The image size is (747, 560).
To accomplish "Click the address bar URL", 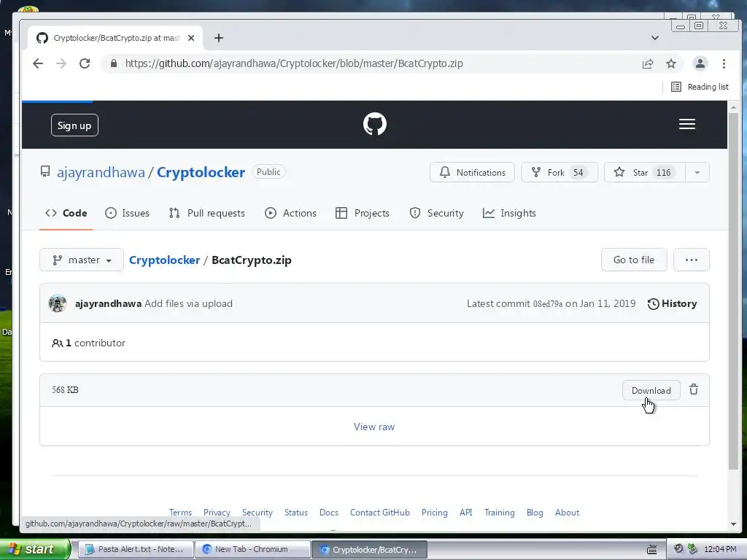I will click(x=294, y=64).
